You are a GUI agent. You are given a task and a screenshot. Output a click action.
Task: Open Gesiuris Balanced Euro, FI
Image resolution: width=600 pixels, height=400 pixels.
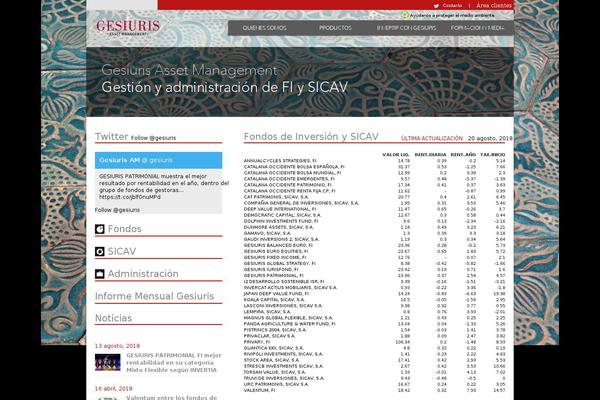278,245
